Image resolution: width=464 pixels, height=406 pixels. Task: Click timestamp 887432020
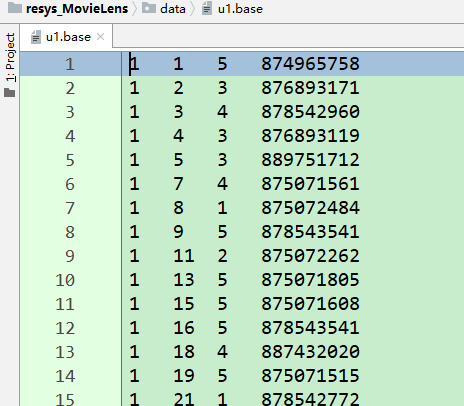coord(310,352)
